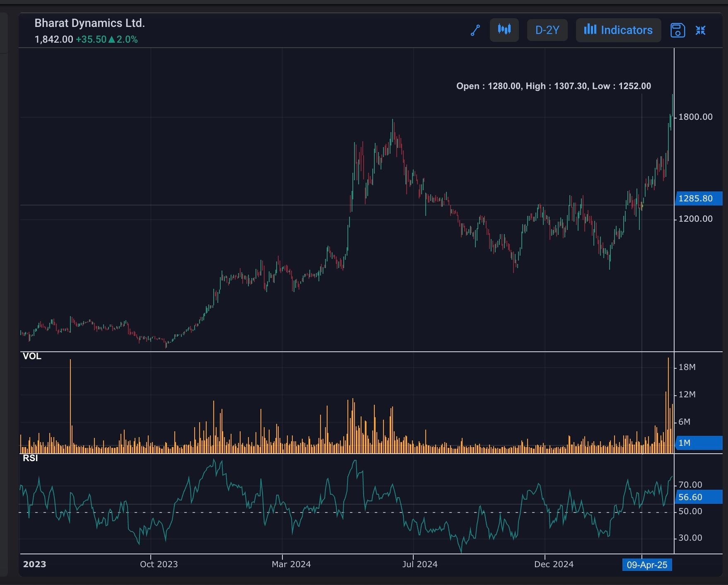Open the Indicators menu
The height and width of the screenshot is (585, 728).
pyautogui.click(x=618, y=30)
